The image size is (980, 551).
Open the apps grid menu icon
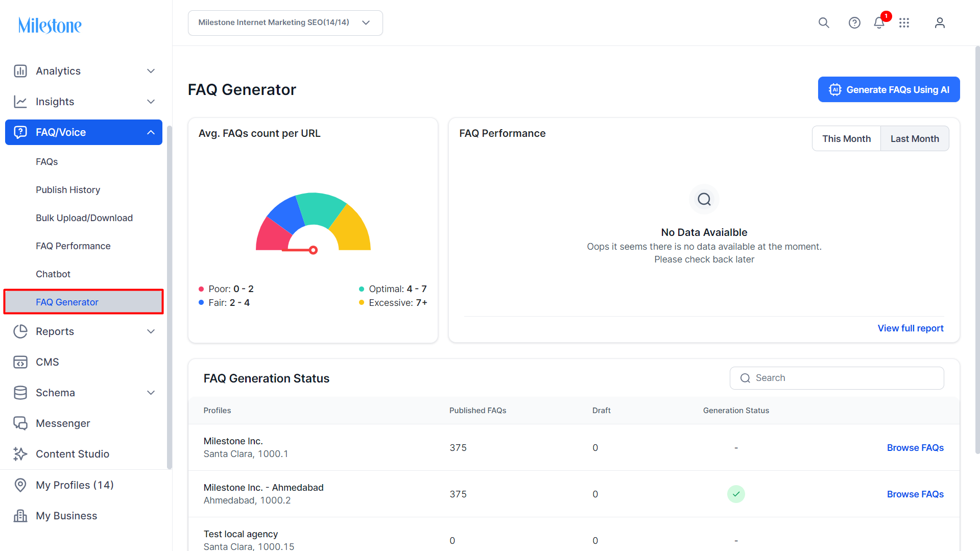point(904,23)
